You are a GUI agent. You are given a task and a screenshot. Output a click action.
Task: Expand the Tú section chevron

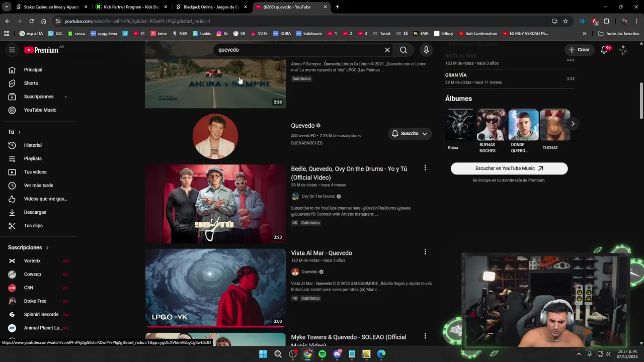point(19,132)
